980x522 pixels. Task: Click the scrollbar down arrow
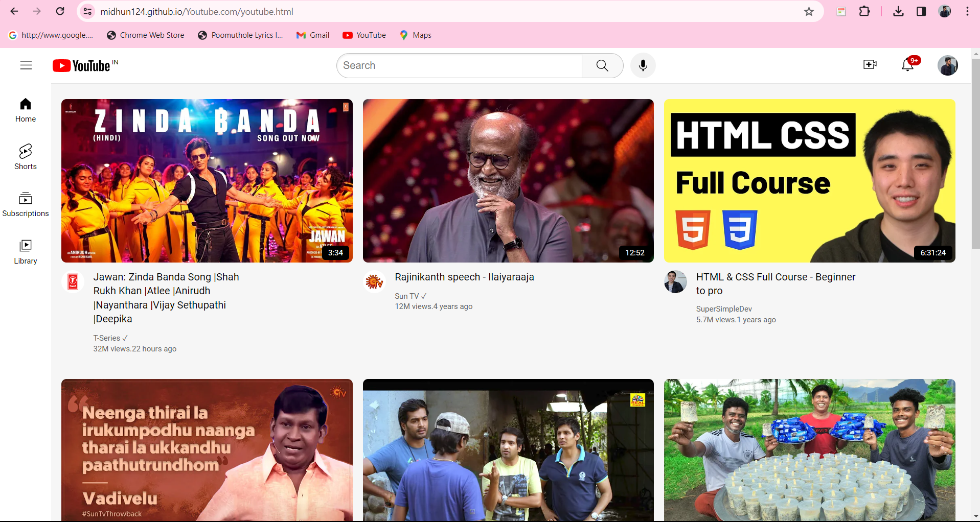975,516
